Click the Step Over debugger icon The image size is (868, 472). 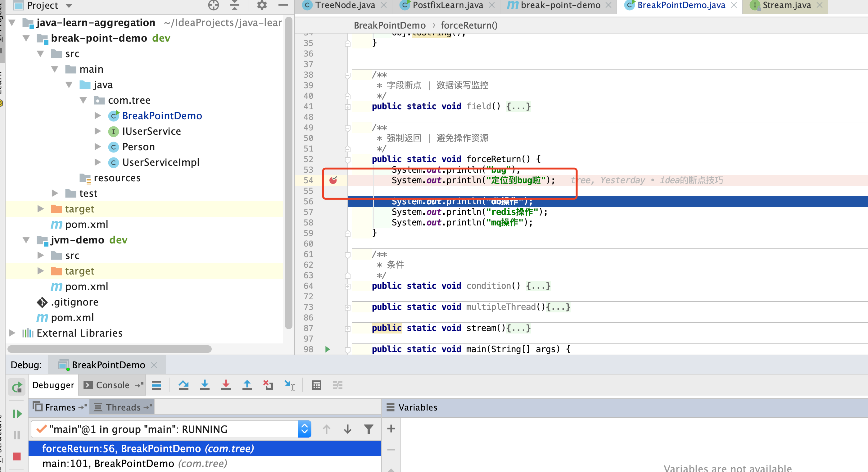[184, 385]
